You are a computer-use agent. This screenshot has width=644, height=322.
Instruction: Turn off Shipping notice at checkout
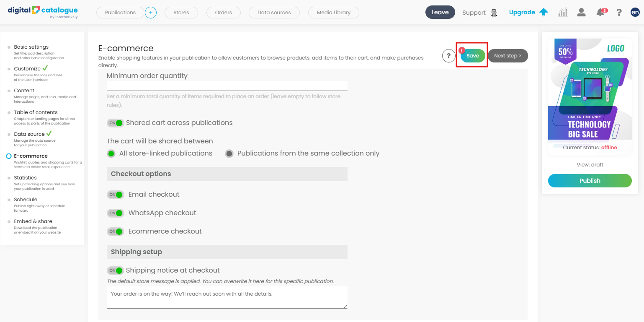point(116,270)
